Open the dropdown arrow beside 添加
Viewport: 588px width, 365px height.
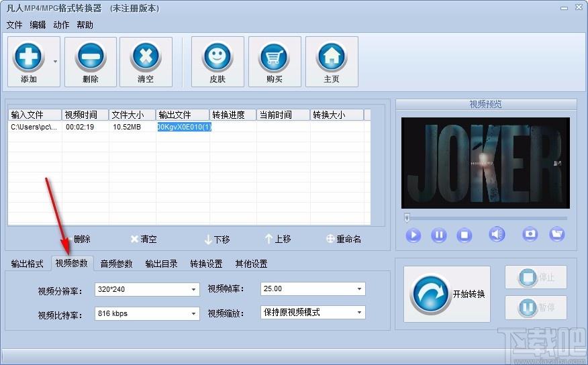pos(55,62)
